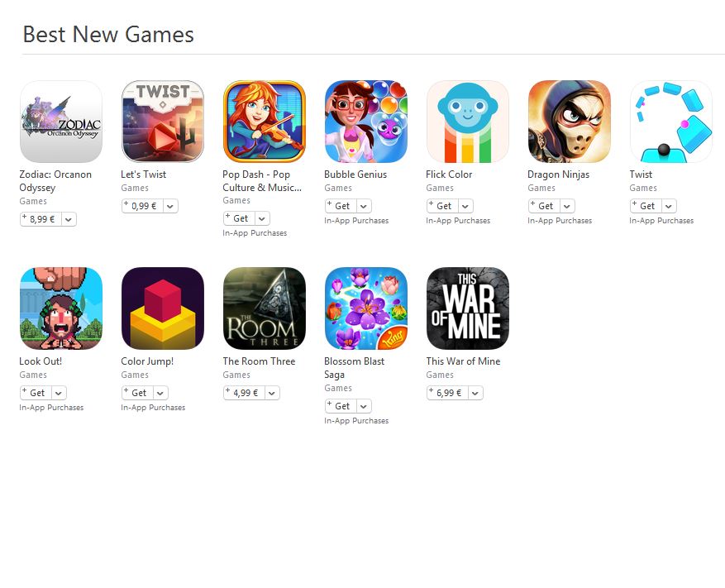The height and width of the screenshot is (588, 725).
Task: Click the Pop Dash - Pop Culture title link
Action: 262,181
